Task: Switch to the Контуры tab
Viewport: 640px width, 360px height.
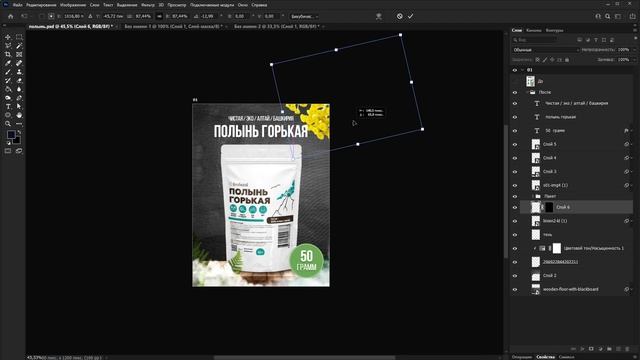Action: [554, 30]
